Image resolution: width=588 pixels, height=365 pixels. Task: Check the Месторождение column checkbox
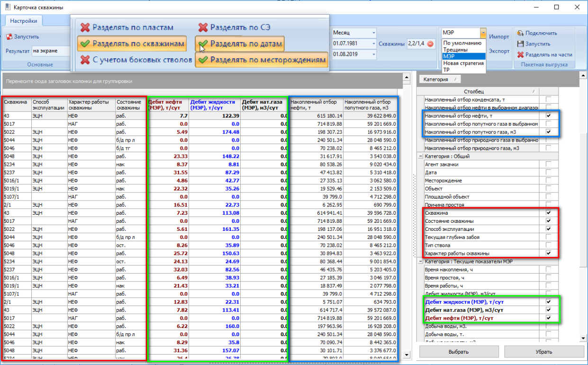click(548, 181)
